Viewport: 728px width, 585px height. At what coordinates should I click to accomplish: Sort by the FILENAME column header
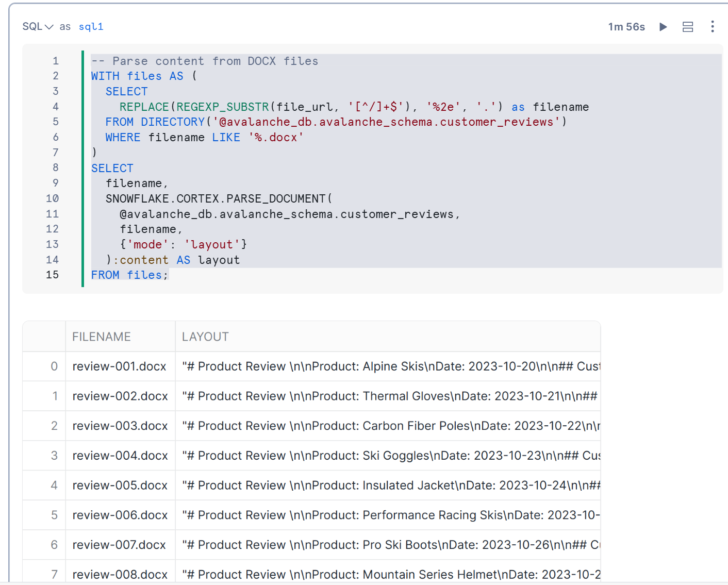pos(102,337)
